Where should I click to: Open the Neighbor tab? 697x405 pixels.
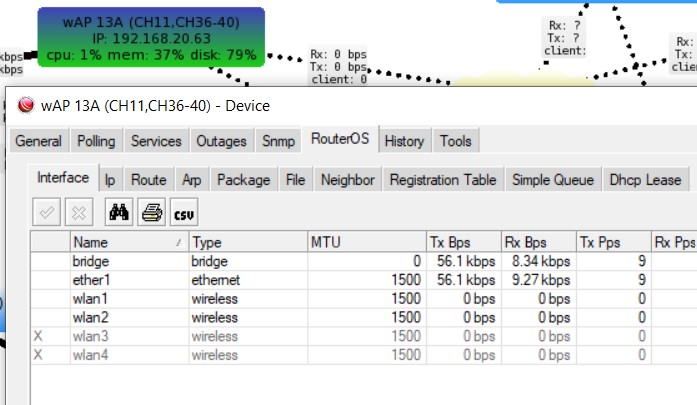(x=348, y=180)
